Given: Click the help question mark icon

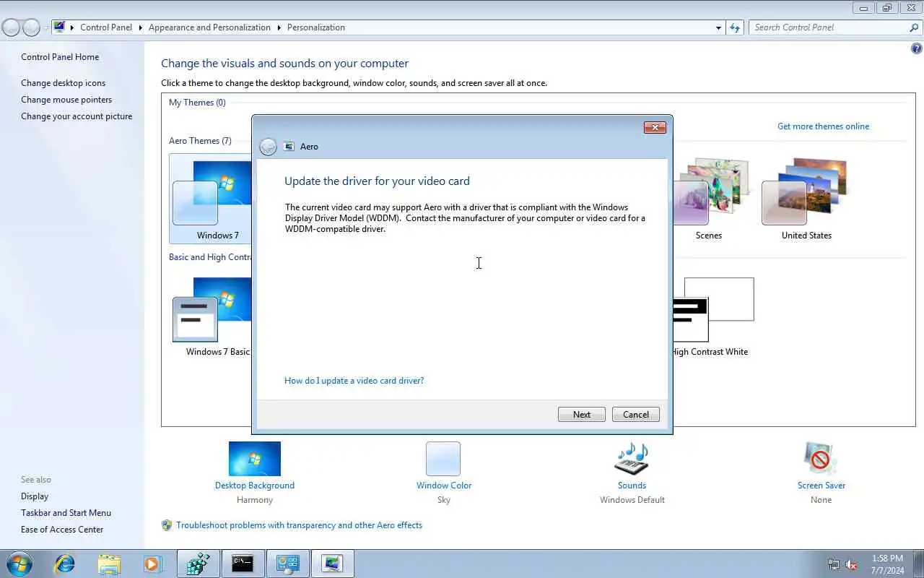Looking at the screenshot, I should pos(916,49).
